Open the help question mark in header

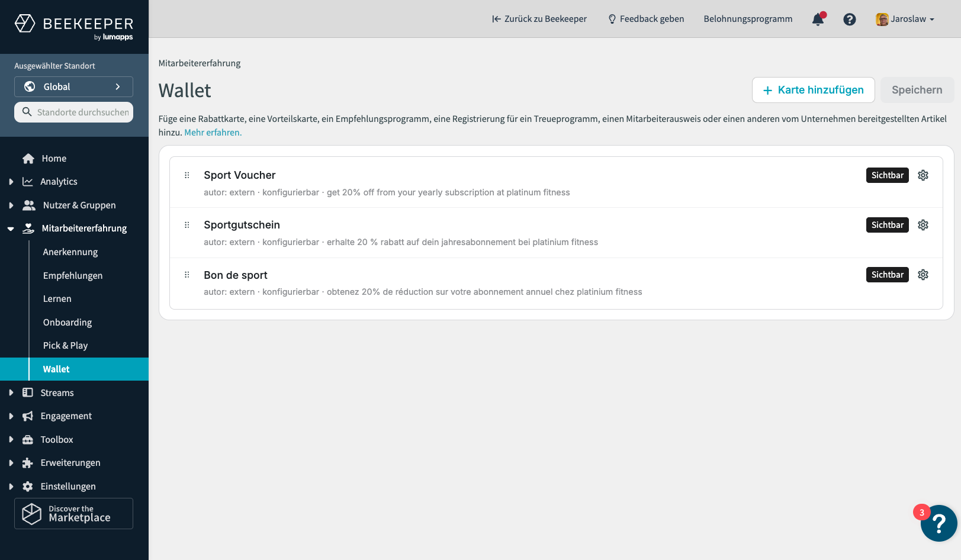(850, 19)
